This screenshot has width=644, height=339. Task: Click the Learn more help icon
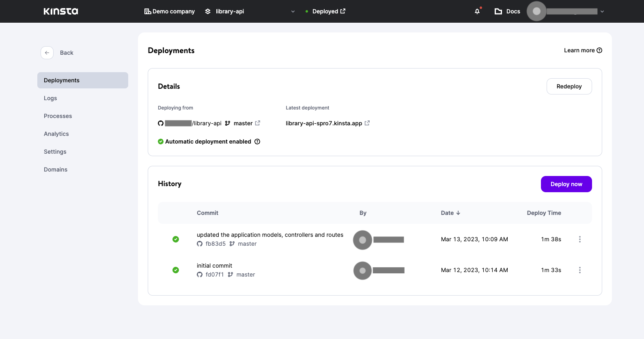tap(599, 50)
